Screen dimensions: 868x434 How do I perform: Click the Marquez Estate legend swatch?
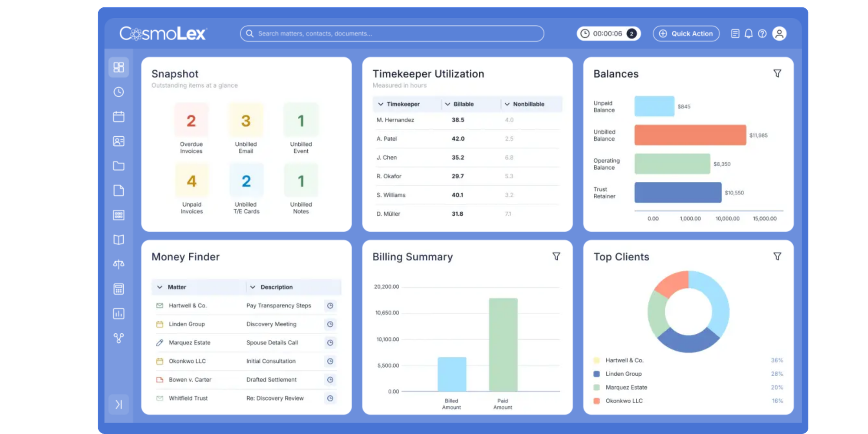(597, 387)
